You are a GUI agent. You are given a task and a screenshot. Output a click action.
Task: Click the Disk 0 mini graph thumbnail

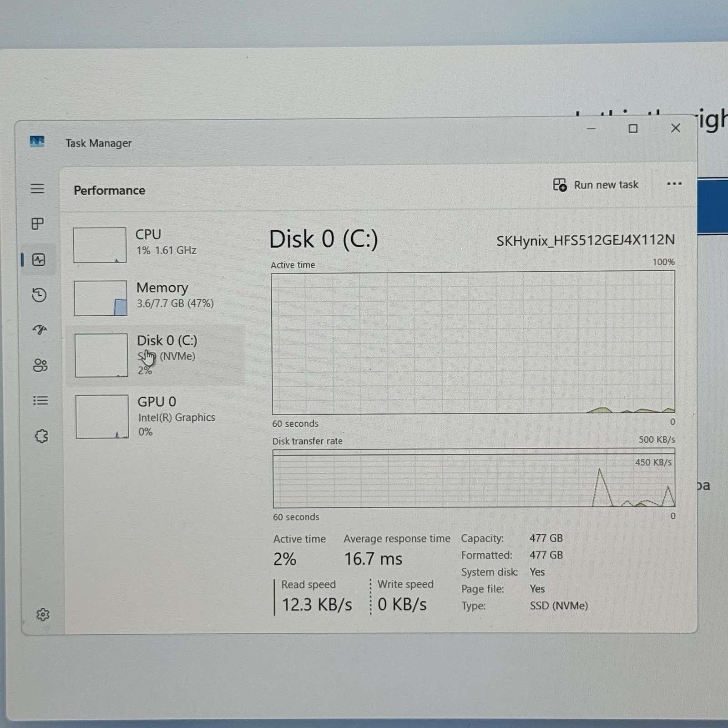[x=101, y=355]
